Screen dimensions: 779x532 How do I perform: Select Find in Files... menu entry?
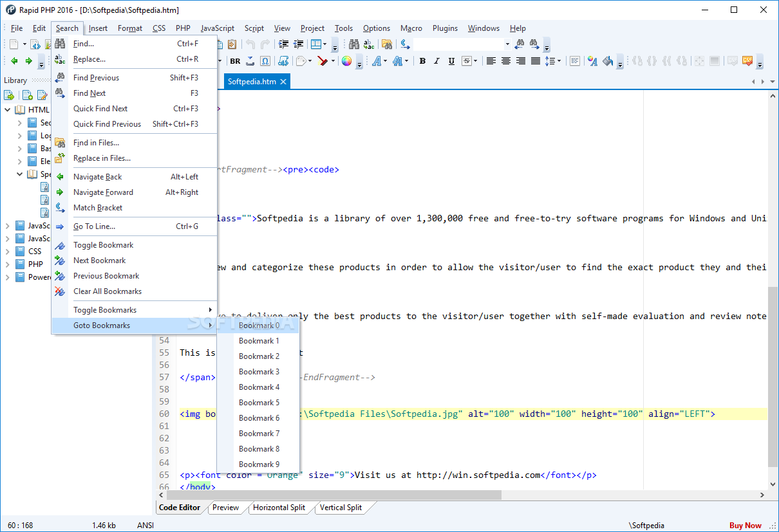click(x=135, y=143)
